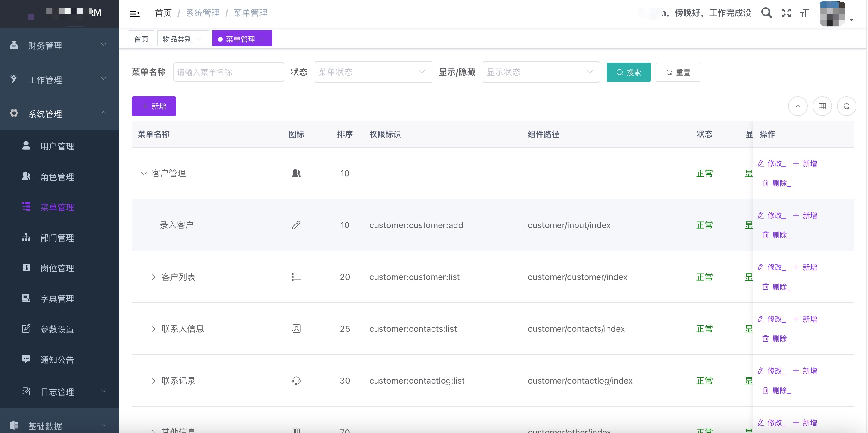Open 字典管理 in the sidebar

(x=60, y=299)
